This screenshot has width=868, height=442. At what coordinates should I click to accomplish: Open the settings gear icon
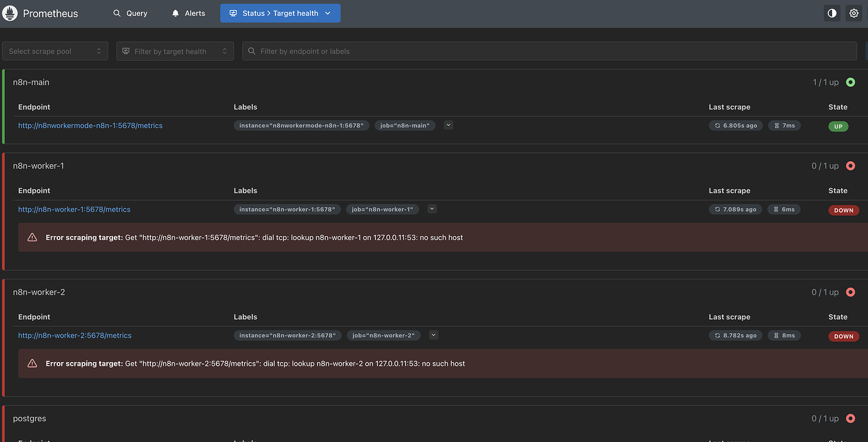click(854, 13)
